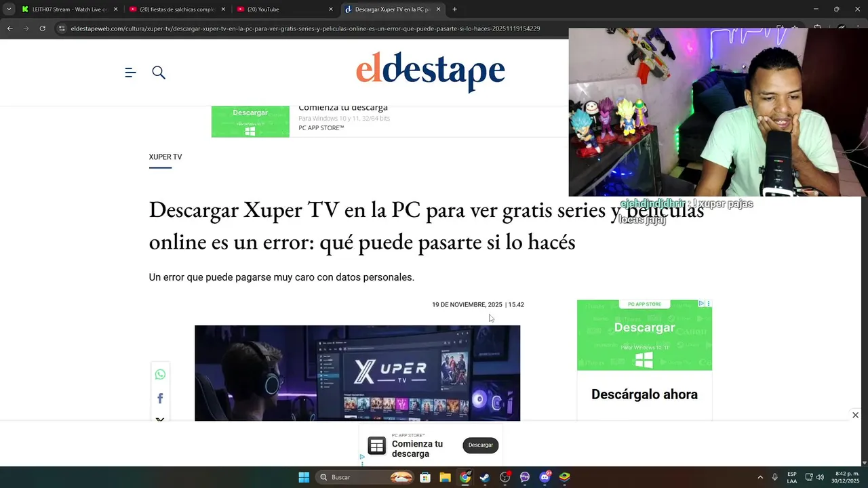
Task: Click the OBS icon on the taskbar
Action: [x=505, y=477]
